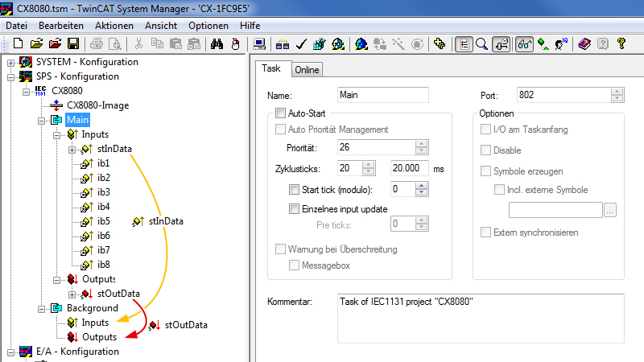Expand the stInData tree node

coord(72,150)
